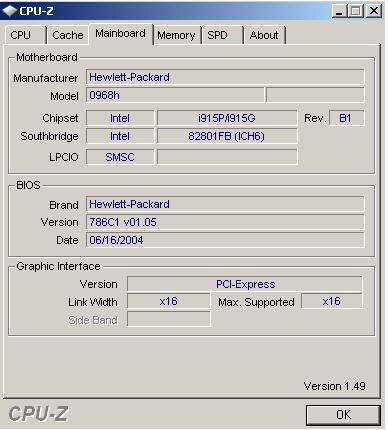Image resolution: width=388 pixels, height=430 pixels.
Task: Select the BIOS version 786C1 v01.05
Action: coord(225,222)
